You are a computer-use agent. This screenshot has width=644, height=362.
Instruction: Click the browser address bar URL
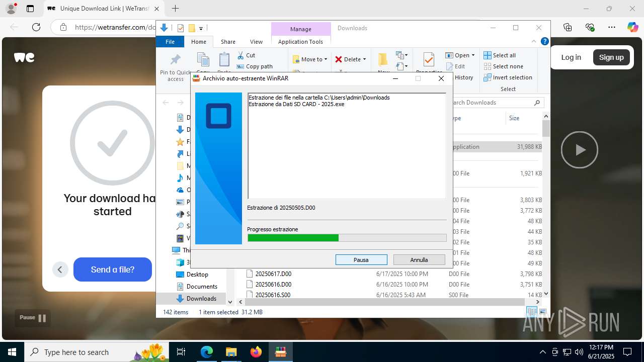115,27
